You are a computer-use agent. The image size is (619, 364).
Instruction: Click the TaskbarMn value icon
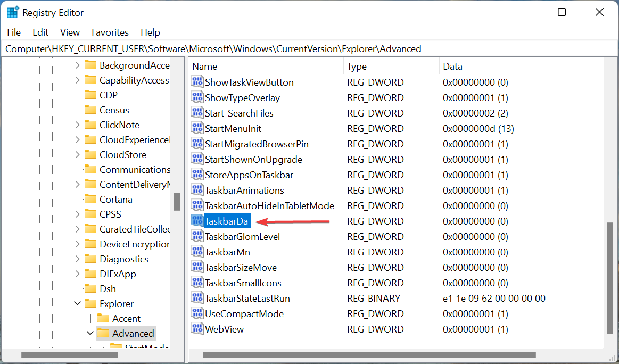197,251
